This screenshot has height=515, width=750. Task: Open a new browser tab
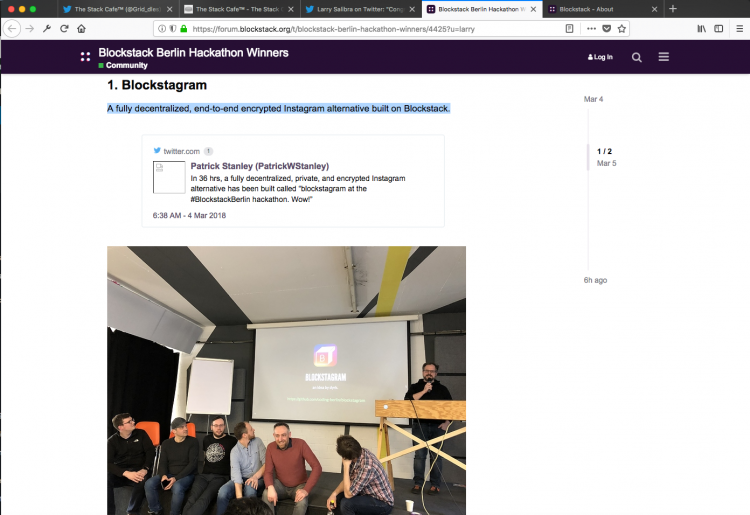(x=673, y=9)
